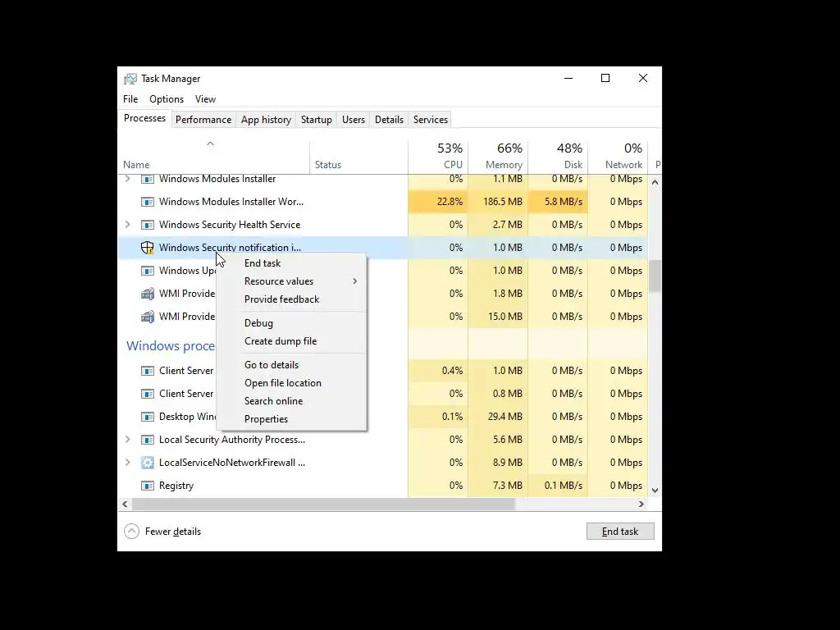Sort by the Name column header
This screenshot has height=630, width=840.
pos(214,157)
